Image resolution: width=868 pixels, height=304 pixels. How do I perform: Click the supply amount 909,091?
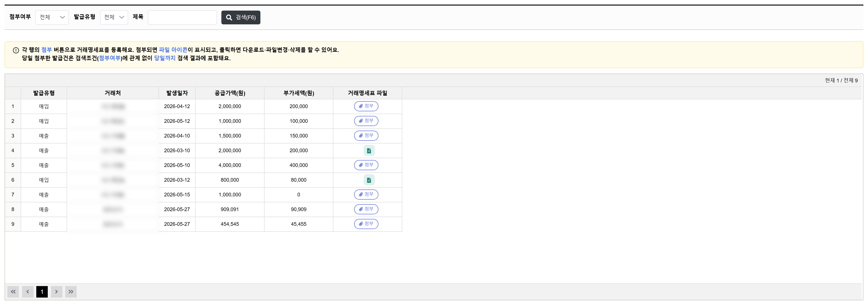click(x=230, y=209)
